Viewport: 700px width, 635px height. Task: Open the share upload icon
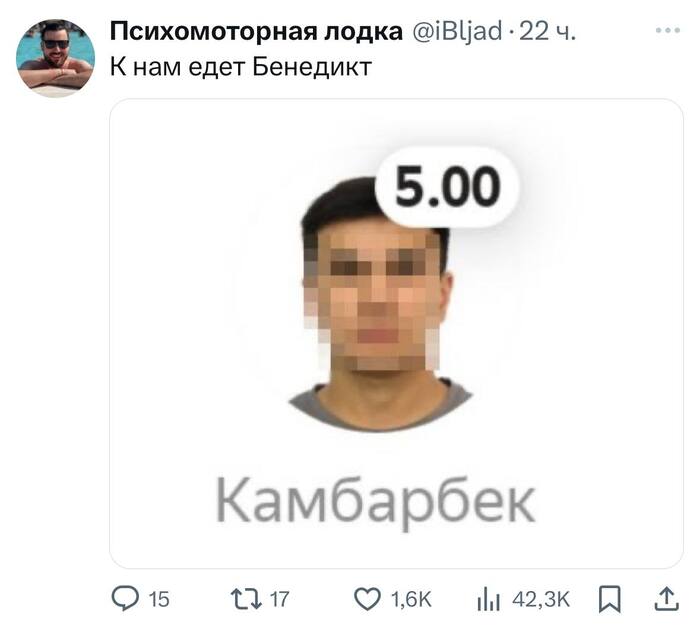[x=667, y=599]
